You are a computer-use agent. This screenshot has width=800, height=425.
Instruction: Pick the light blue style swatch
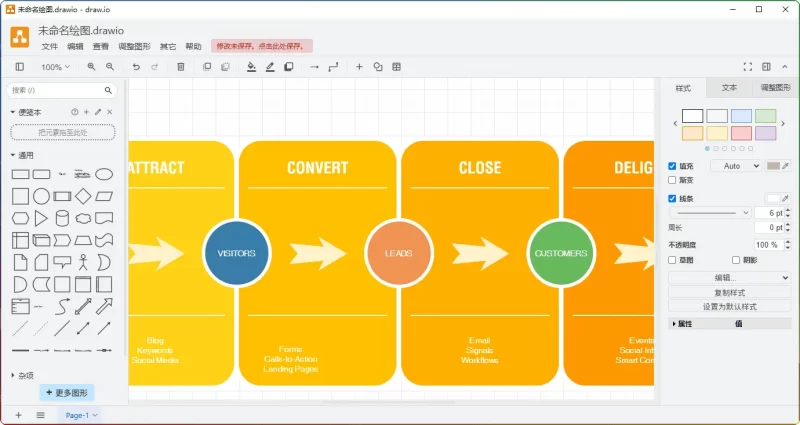[741, 116]
